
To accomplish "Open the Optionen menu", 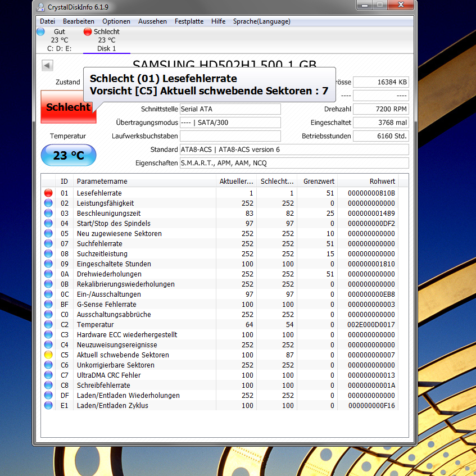I will click(116, 21).
